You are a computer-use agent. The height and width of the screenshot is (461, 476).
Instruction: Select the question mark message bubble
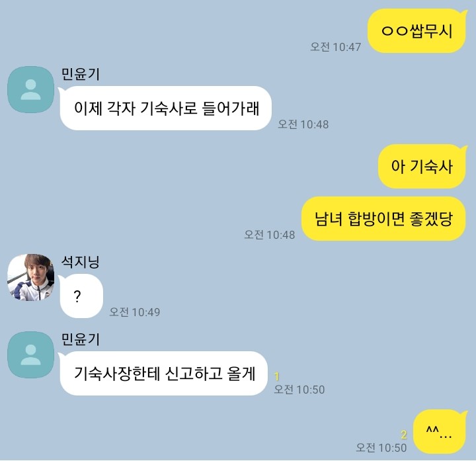pos(81,296)
